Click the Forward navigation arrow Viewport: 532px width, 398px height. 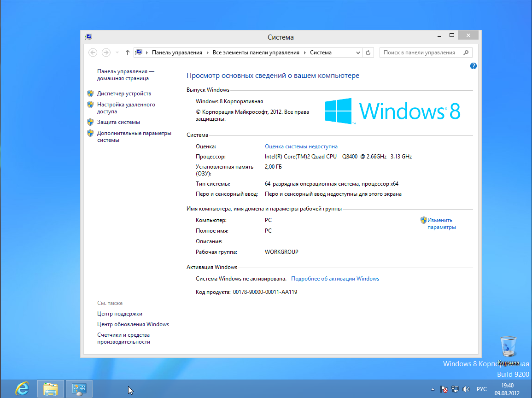coord(106,53)
